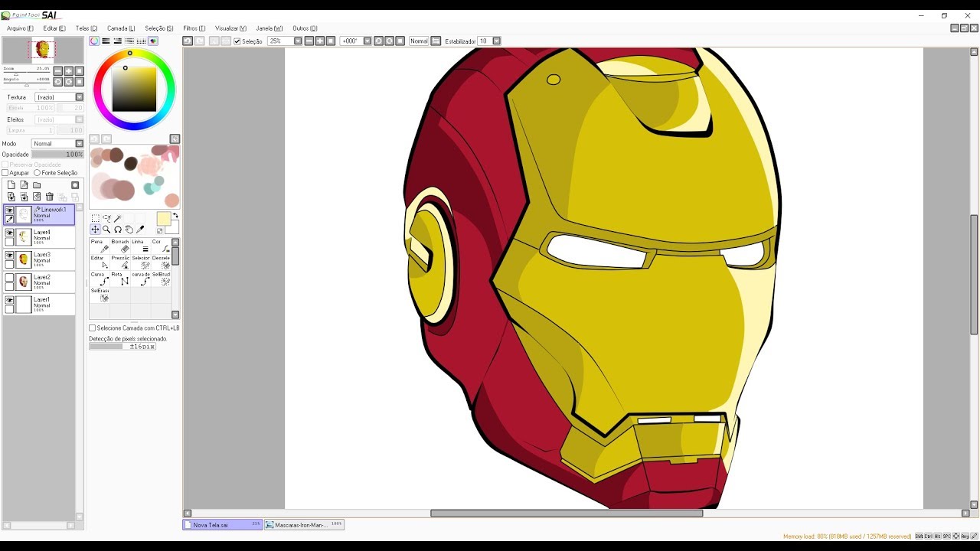980x551 pixels.
Task: Open the Filtros menu
Action: (194, 28)
